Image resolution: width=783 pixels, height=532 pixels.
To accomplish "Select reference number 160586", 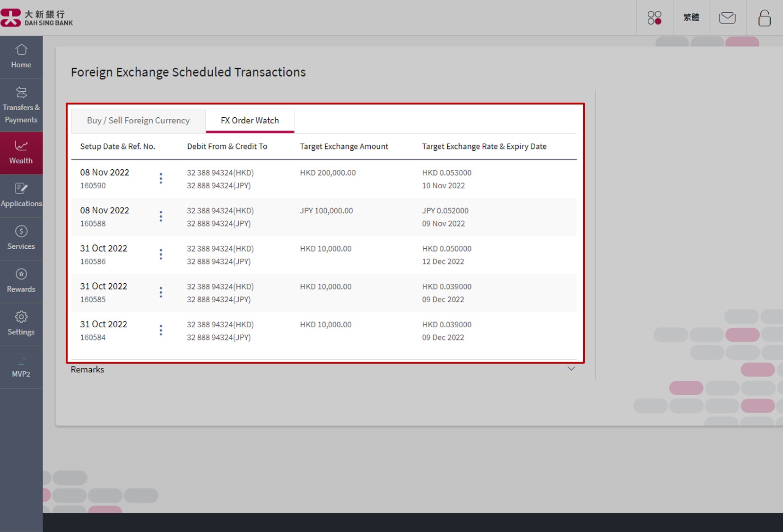I will [x=93, y=262].
